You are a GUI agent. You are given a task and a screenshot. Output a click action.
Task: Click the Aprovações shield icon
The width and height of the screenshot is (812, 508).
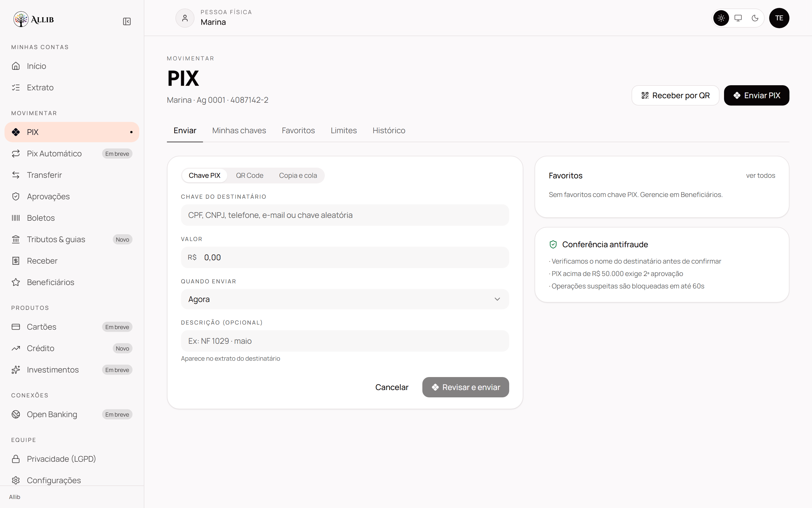pyautogui.click(x=16, y=196)
